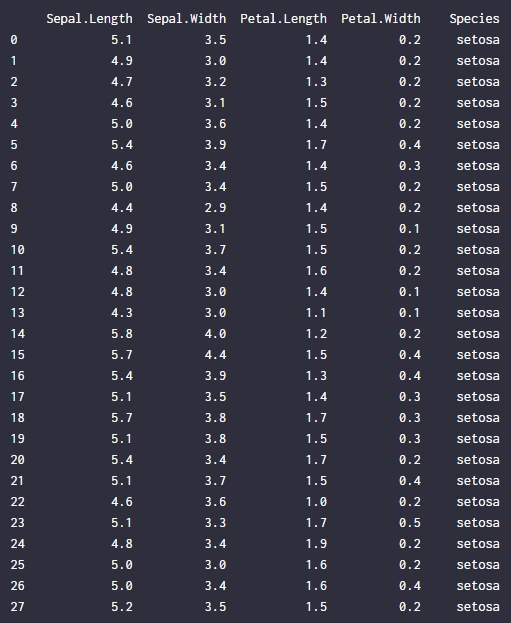Click Petal.Length value 1.9 in row 24
This screenshot has width=511, height=623.
point(316,544)
